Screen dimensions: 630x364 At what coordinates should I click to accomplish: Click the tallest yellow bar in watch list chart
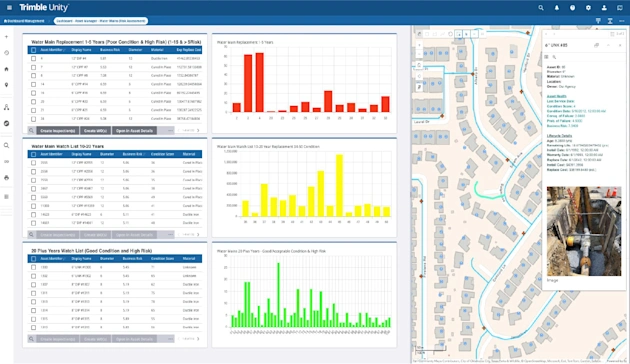[x=340, y=186]
